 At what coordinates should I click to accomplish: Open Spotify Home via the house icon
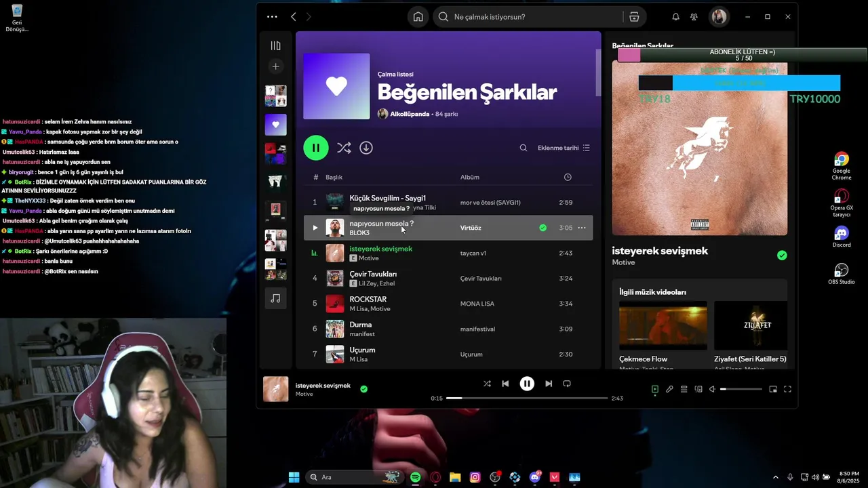click(x=418, y=17)
